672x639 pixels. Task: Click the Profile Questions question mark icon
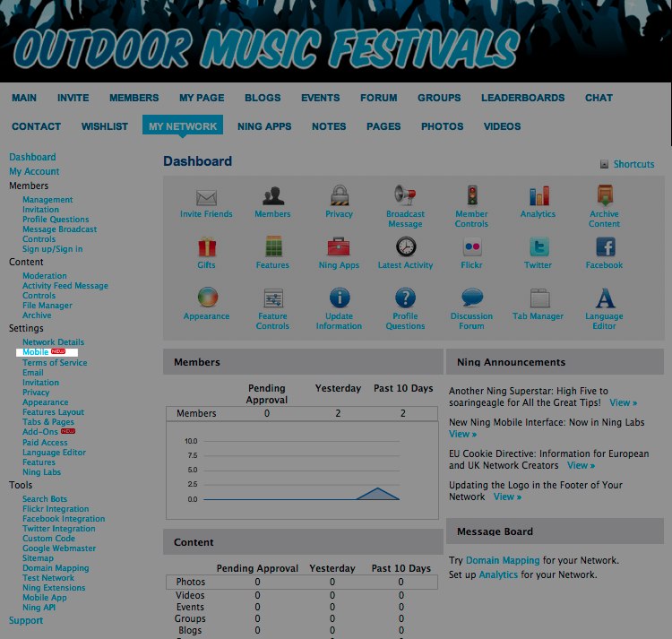click(405, 298)
